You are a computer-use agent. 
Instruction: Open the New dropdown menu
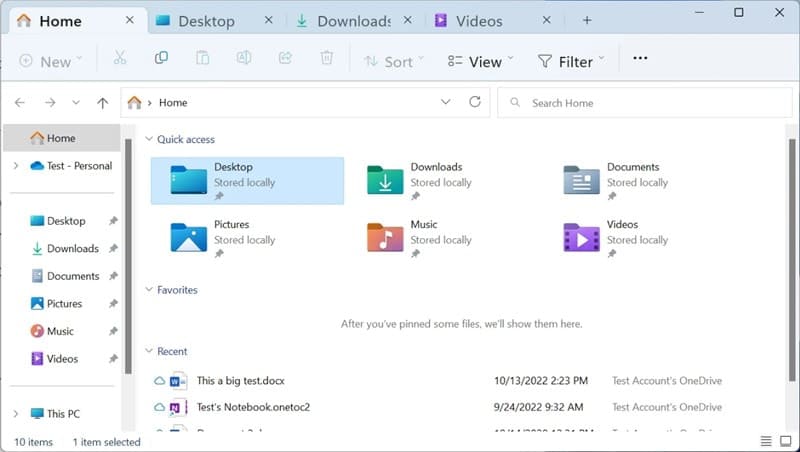(x=51, y=62)
